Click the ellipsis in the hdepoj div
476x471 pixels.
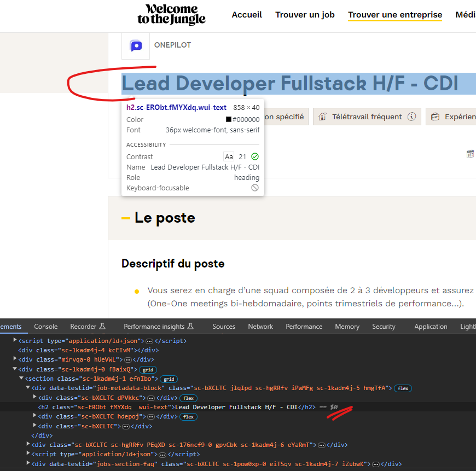[151, 417]
